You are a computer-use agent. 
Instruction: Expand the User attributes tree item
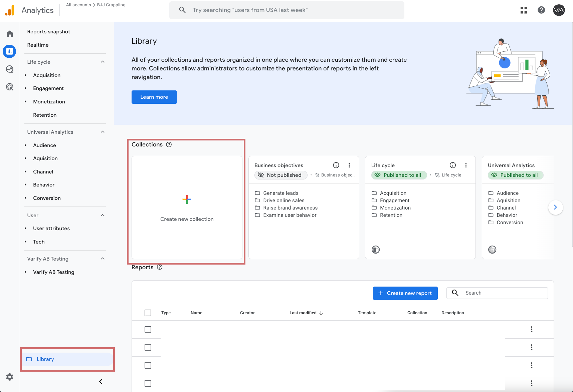click(25, 228)
